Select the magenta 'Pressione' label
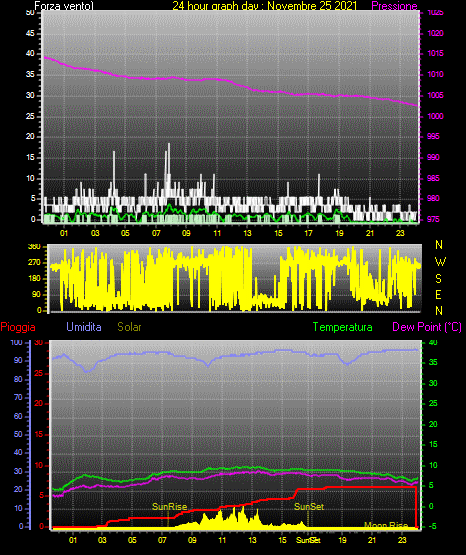This screenshot has height=555, width=466. [x=394, y=6]
